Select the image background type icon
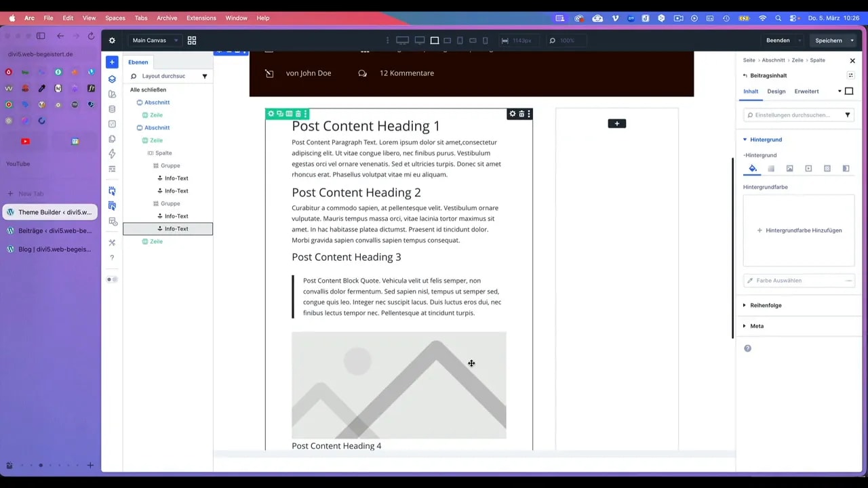Viewport: 868px width, 488px height. (x=789, y=169)
